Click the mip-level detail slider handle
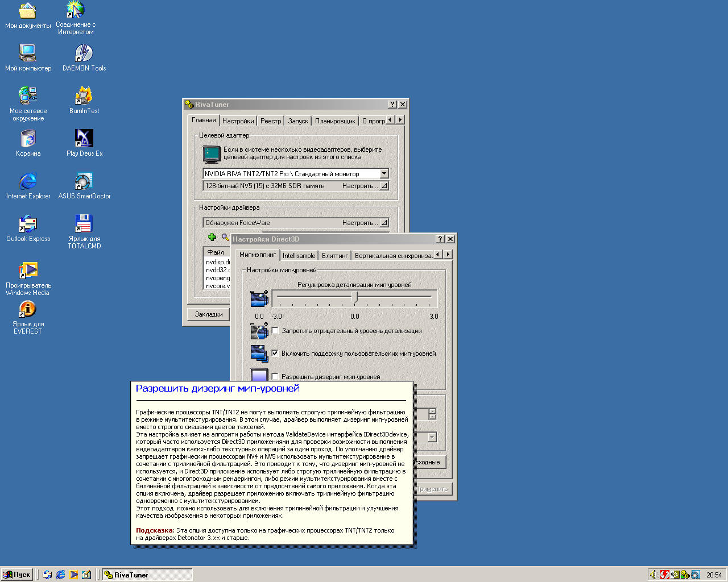The image size is (728, 582). pos(355,297)
